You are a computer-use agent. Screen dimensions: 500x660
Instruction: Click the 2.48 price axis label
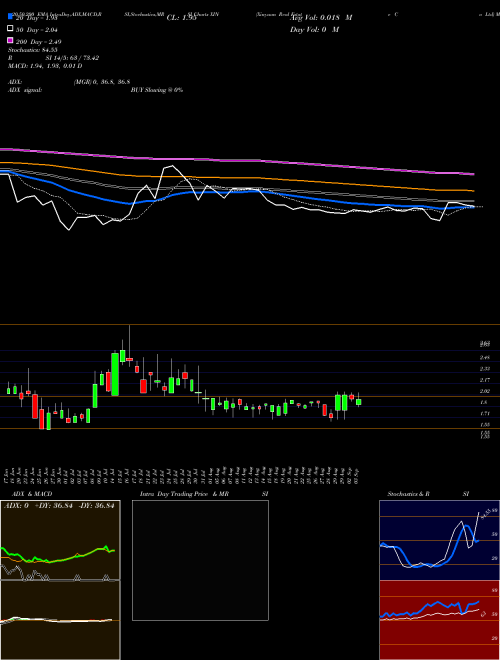pos(485,357)
